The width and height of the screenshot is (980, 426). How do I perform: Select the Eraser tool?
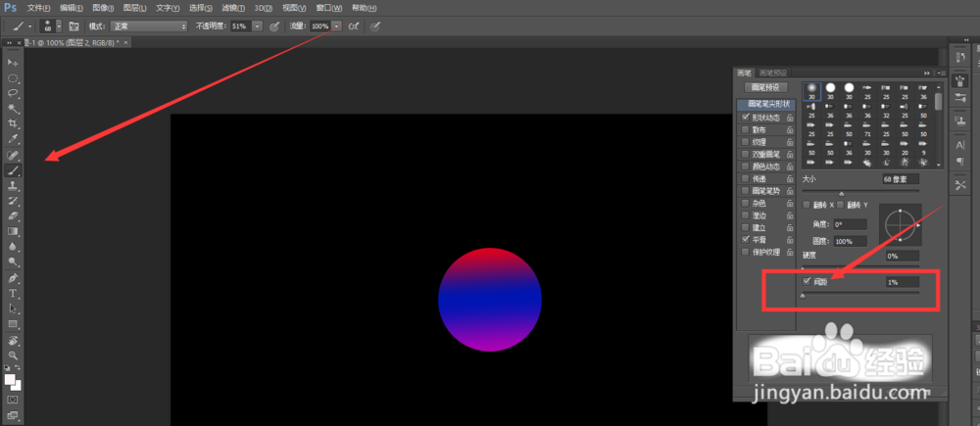click(x=13, y=216)
